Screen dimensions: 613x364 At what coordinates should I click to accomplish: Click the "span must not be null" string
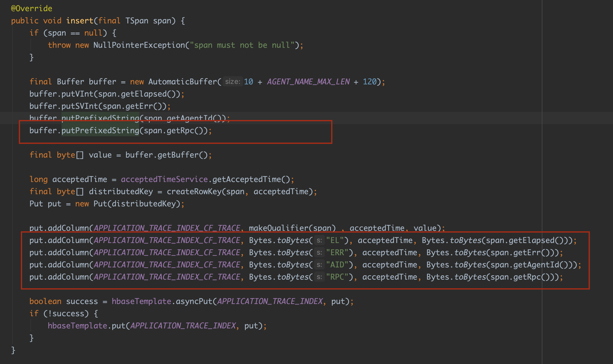pos(242,45)
